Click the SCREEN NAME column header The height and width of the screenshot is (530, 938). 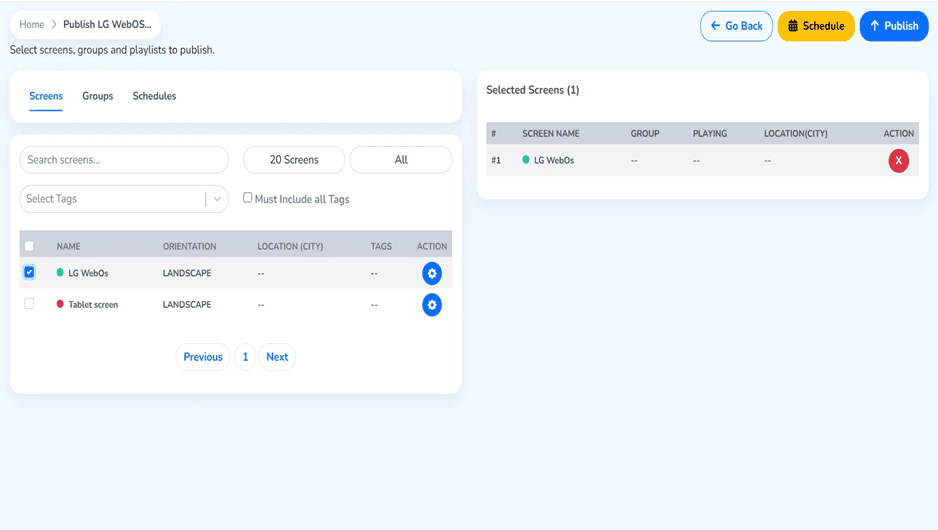click(x=550, y=133)
